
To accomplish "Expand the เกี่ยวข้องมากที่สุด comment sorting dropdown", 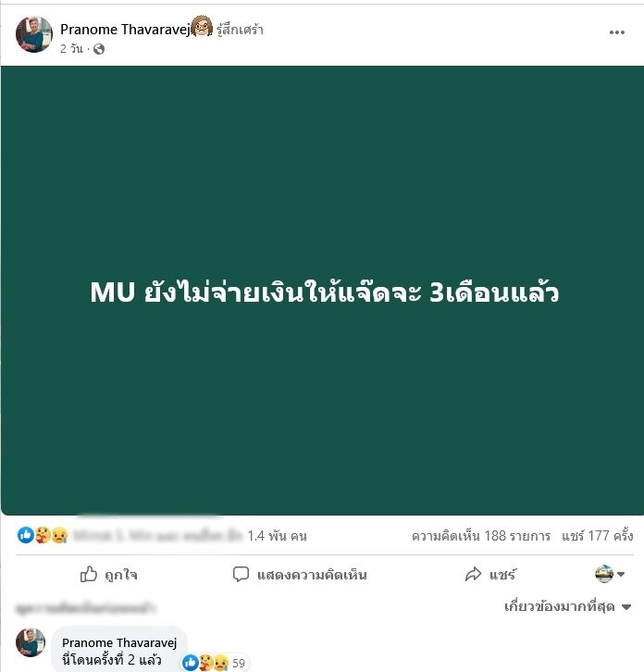I will pyautogui.click(x=568, y=606).
